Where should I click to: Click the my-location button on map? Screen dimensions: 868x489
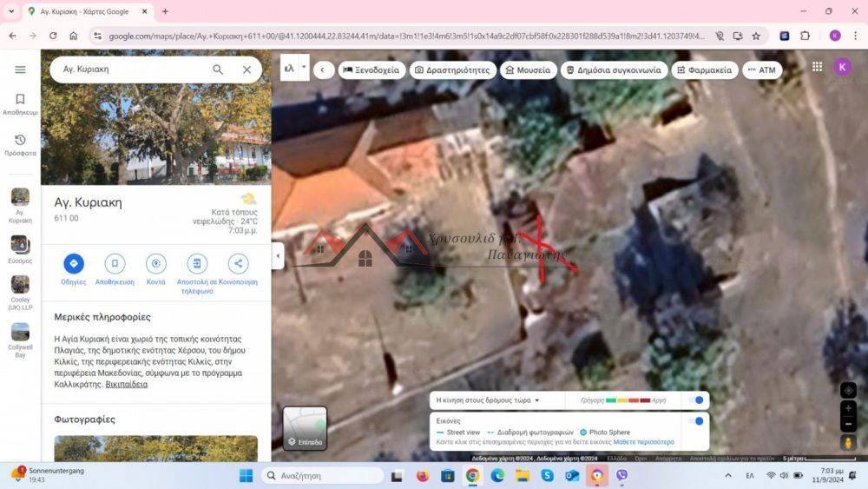coord(848,391)
